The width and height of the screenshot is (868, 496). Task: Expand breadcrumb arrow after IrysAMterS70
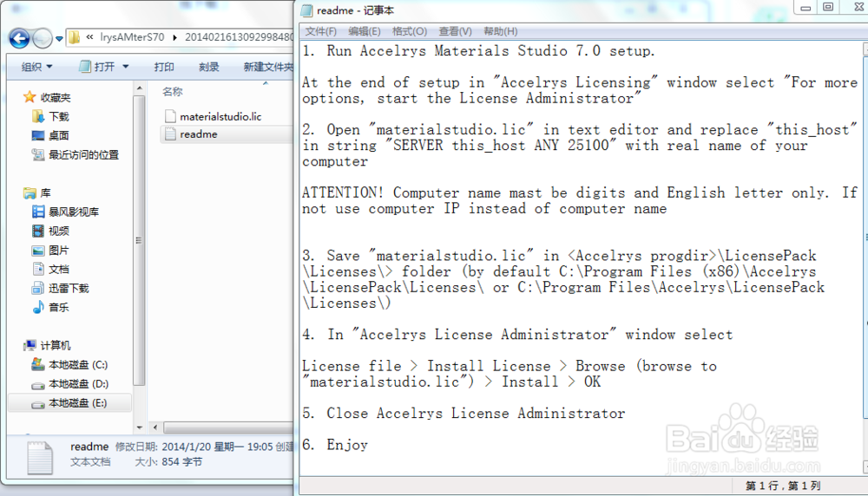175,37
